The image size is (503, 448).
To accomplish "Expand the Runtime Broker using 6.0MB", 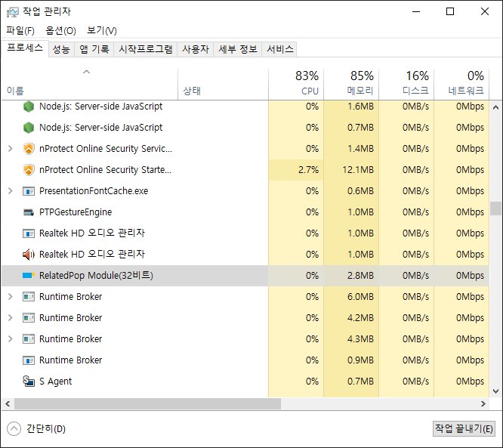I will (x=11, y=297).
